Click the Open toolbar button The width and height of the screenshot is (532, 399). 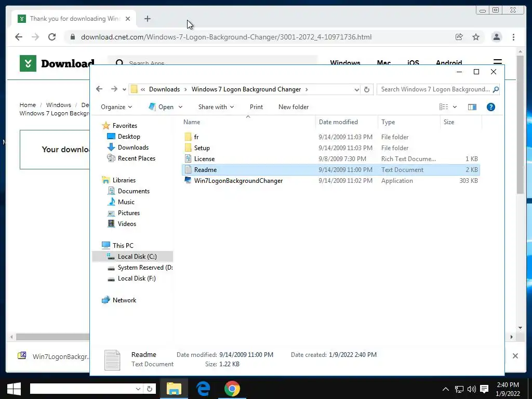161,107
